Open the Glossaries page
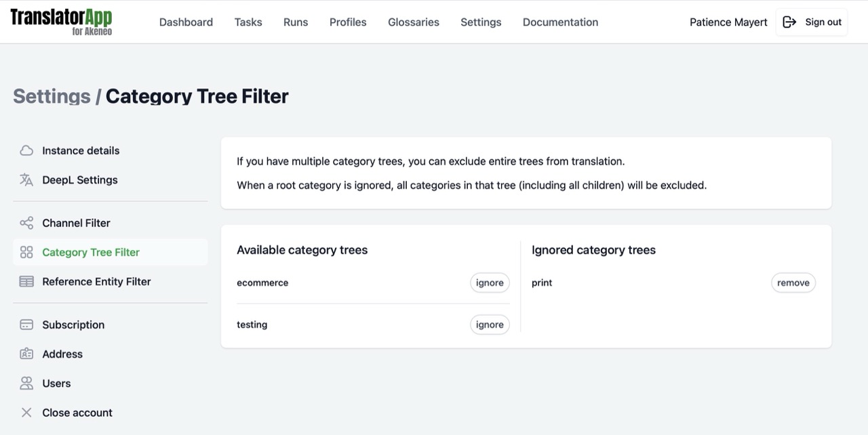Viewport: 868px width, 435px height. (413, 22)
